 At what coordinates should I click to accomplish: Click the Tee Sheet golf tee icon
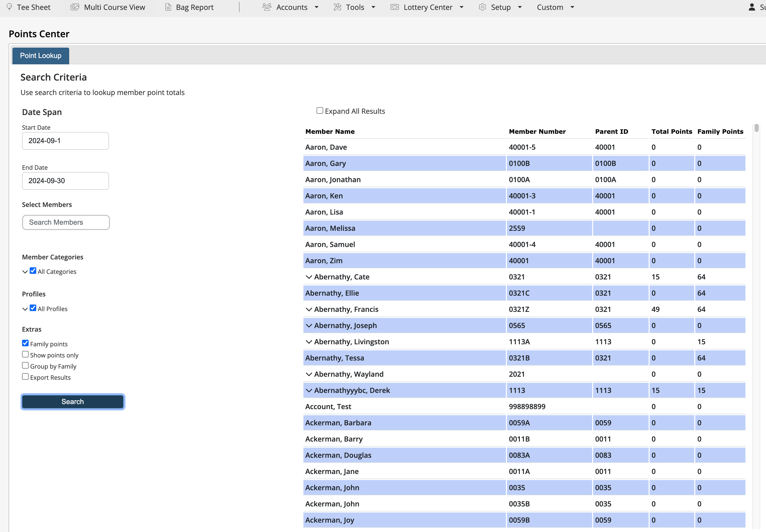click(9, 7)
